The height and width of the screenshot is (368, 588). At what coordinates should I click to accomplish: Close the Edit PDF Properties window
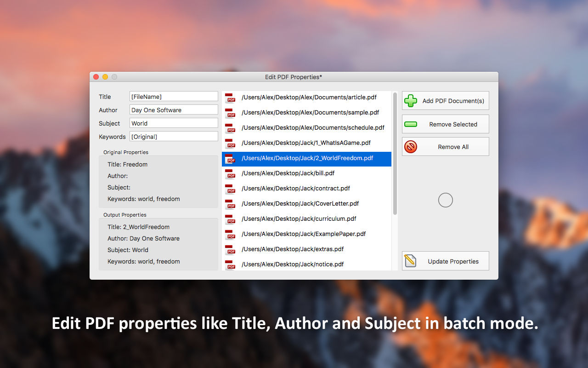[96, 77]
